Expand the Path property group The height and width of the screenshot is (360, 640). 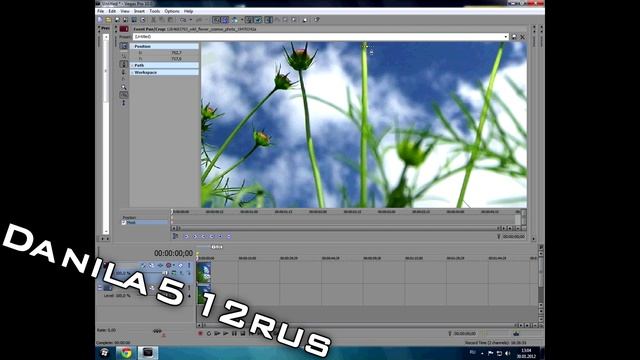(132, 65)
